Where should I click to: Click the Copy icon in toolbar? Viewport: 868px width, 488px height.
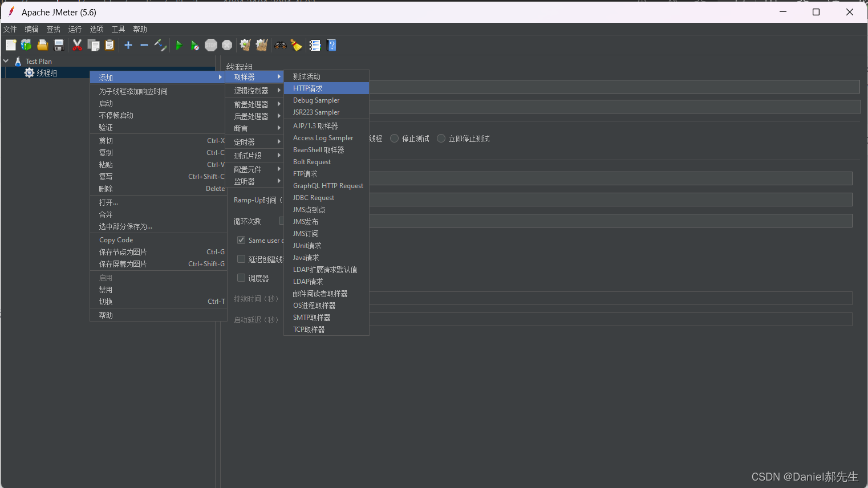pos(94,45)
